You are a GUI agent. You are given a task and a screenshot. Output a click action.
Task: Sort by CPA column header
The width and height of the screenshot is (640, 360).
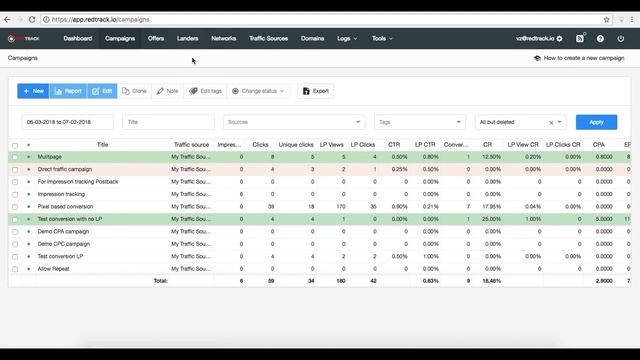point(599,144)
